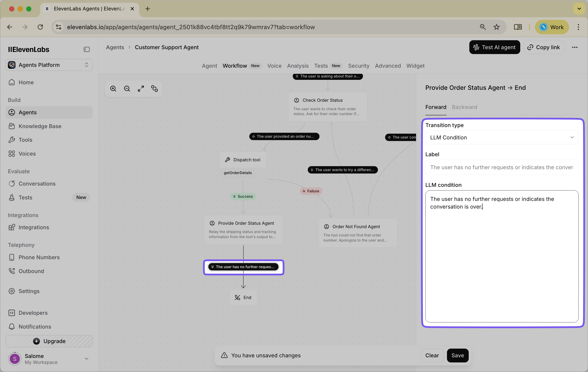Switch to the Security tab
The width and height of the screenshot is (588, 372).
pos(359,66)
